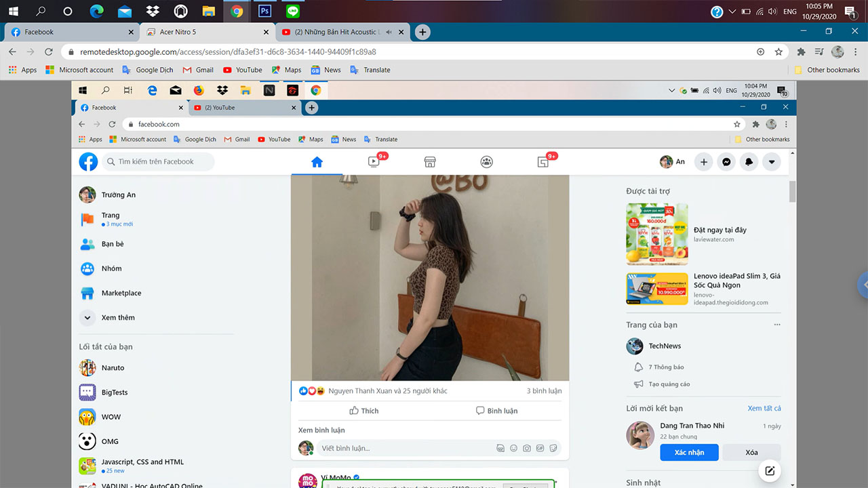Open Facebook Gaming top navigation icon
The image size is (868, 488).
point(542,162)
